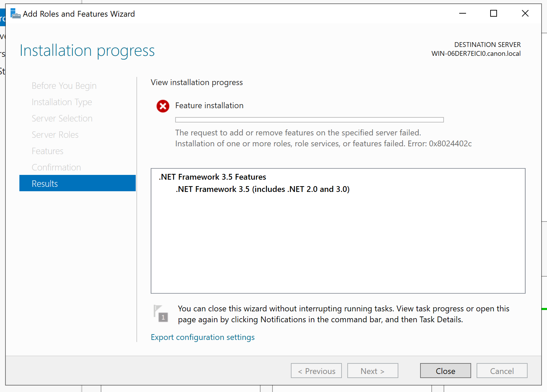Click the DESTINATION SERVER label

point(487,45)
